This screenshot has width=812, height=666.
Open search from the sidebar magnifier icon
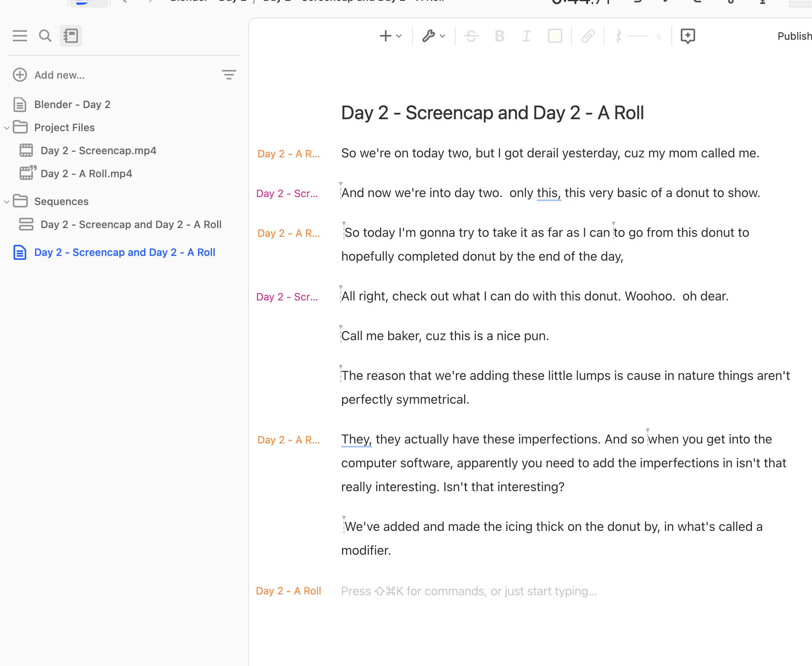coord(45,36)
